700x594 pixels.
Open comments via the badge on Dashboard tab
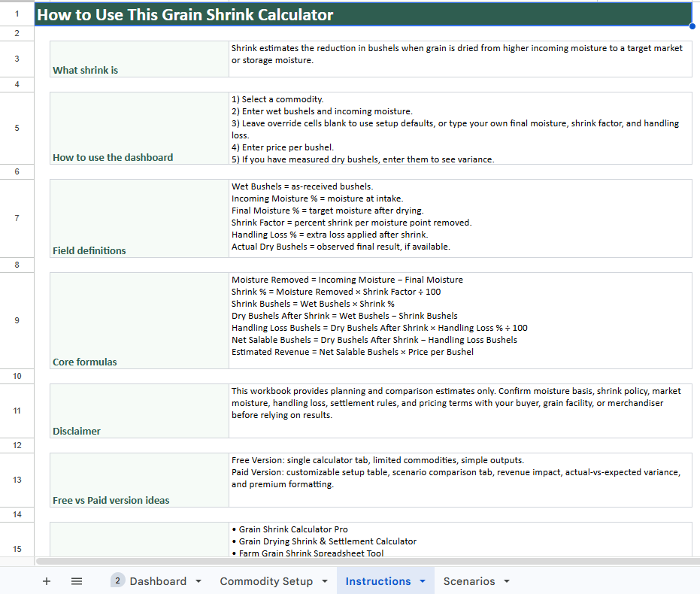click(x=117, y=580)
